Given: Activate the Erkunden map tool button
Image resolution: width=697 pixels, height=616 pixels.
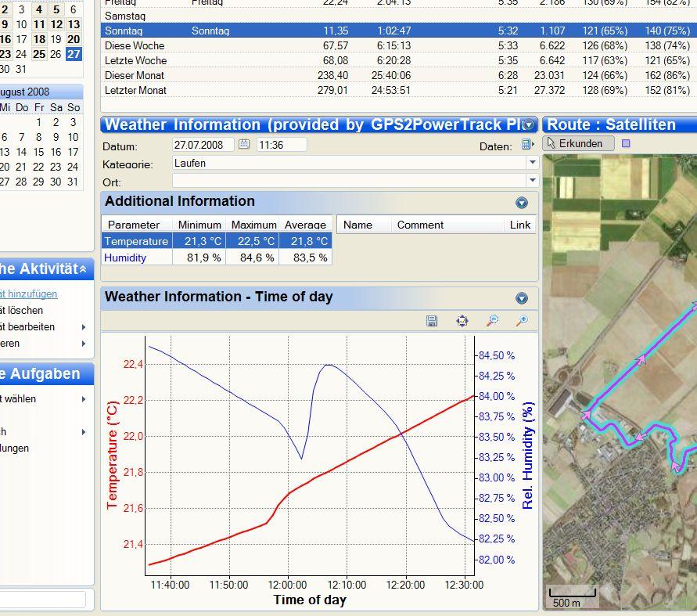Looking at the screenshot, I should [x=578, y=143].
